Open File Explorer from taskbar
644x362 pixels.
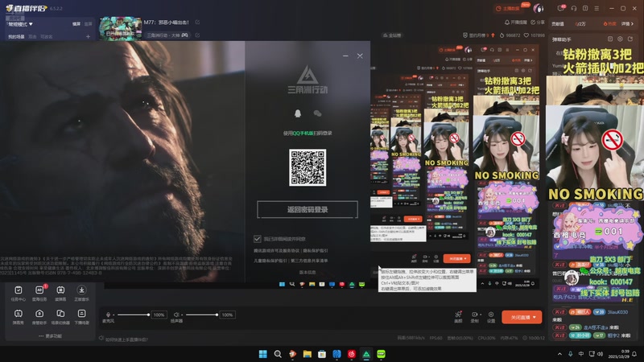308,354
